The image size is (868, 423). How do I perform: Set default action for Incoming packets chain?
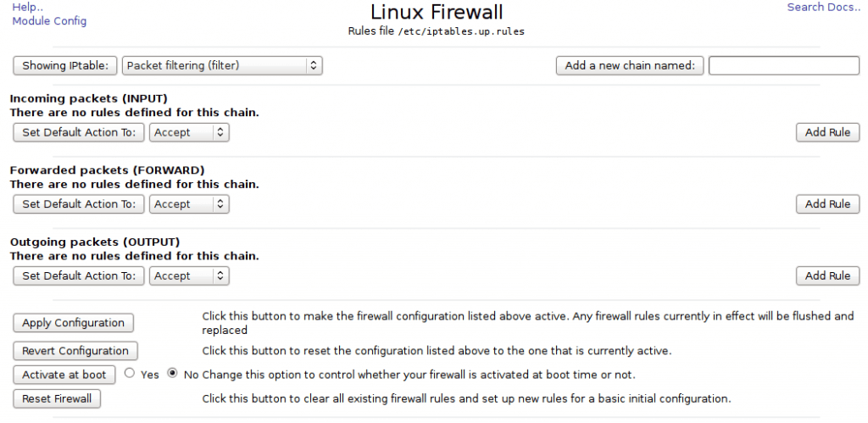click(79, 132)
